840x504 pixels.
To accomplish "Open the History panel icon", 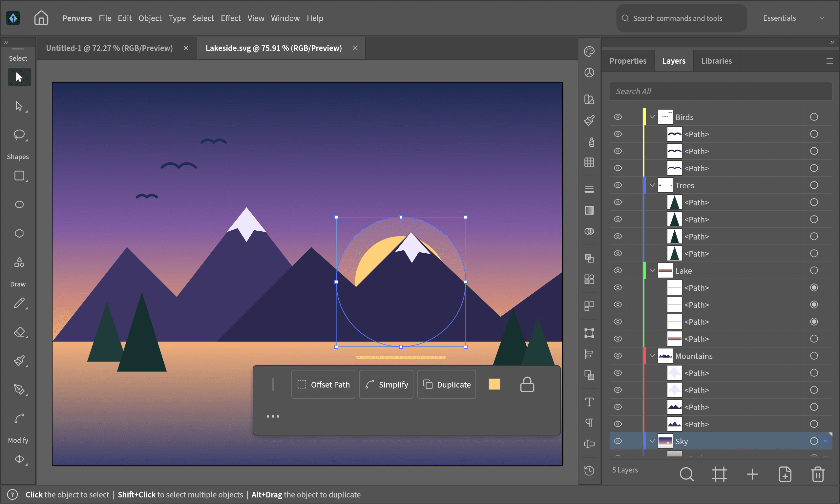I will [x=589, y=471].
